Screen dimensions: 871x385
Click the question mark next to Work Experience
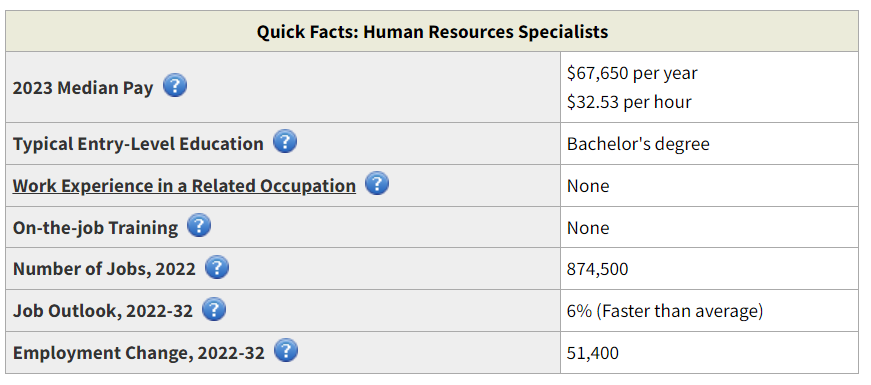coord(377,184)
